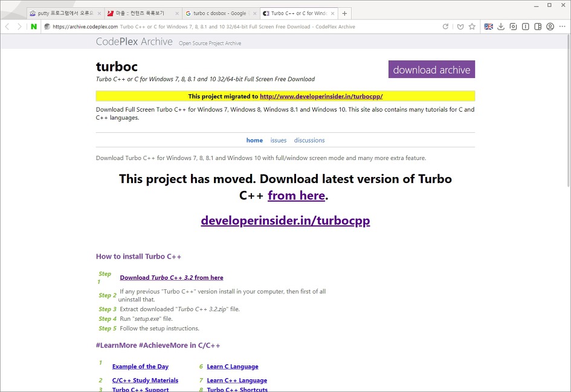Screen dimensions: 571x392
Task: Click the CodePlex Archive logo
Action: tap(134, 42)
